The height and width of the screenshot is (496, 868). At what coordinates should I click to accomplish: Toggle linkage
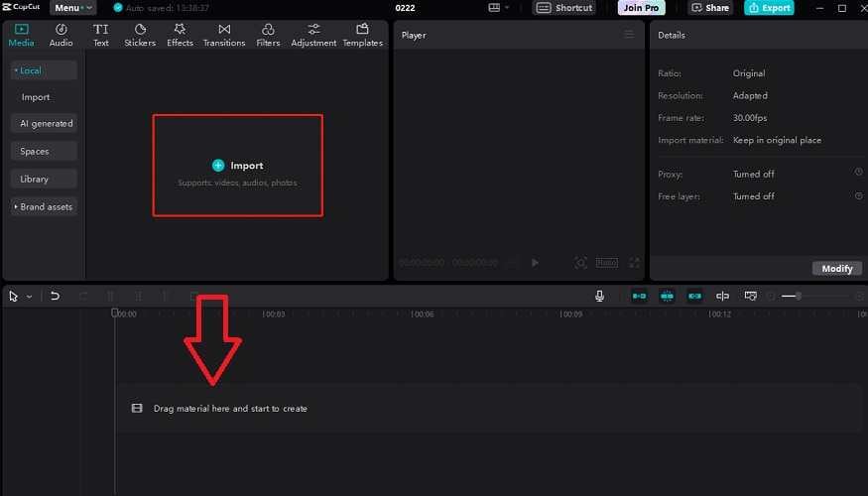point(694,297)
